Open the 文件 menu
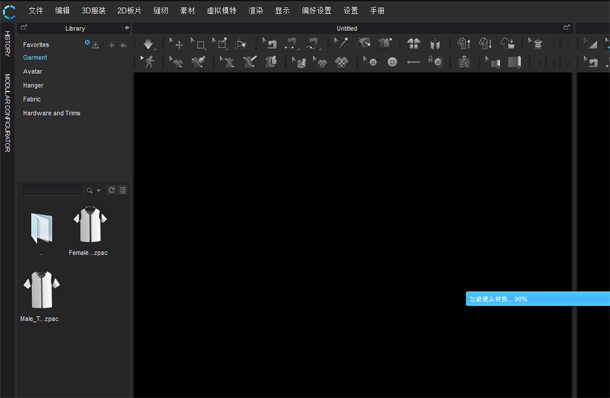 pyautogui.click(x=35, y=11)
